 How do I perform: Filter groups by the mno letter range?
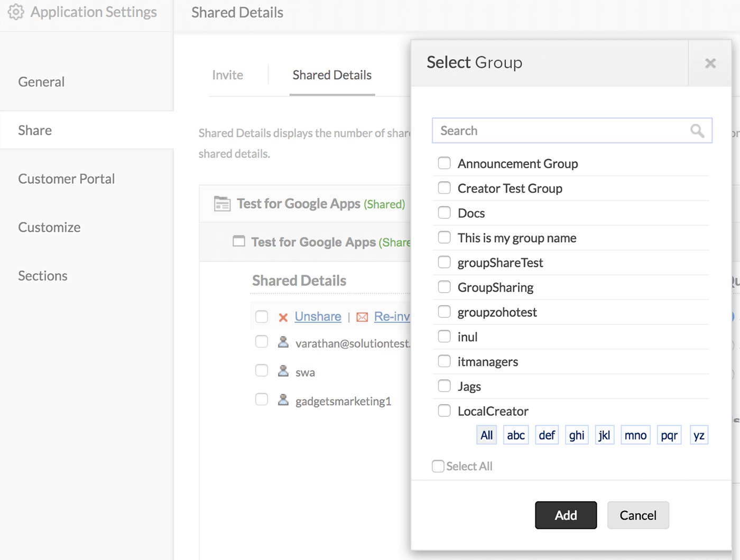pyautogui.click(x=635, y=435)
